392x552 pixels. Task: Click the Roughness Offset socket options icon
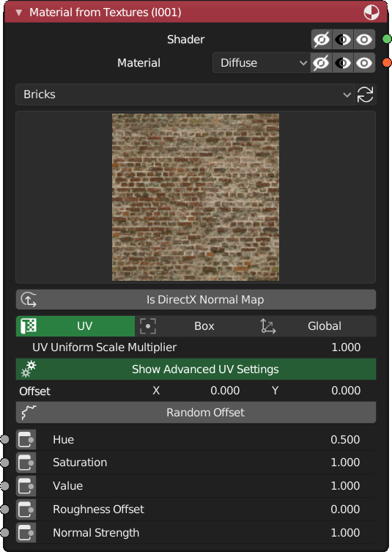point(26,509)
